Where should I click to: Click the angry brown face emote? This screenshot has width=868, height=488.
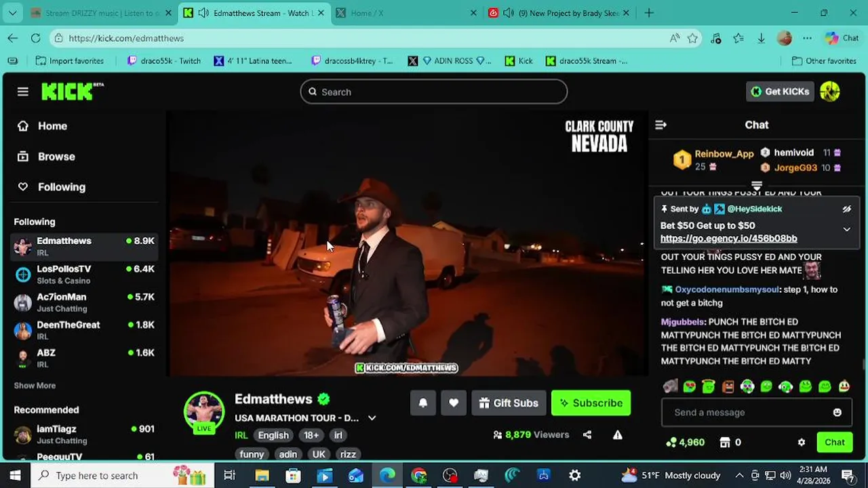(728, 386)
